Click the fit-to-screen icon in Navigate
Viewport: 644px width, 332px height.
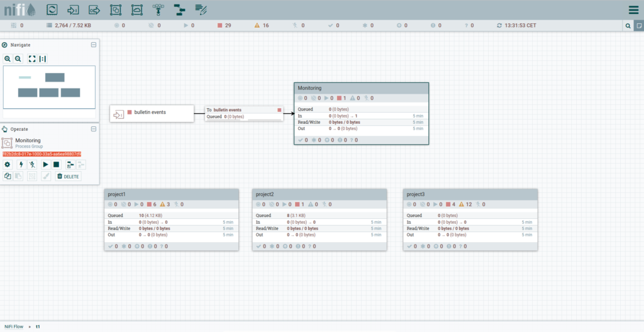pyautogui.click(x=32, y=58)
